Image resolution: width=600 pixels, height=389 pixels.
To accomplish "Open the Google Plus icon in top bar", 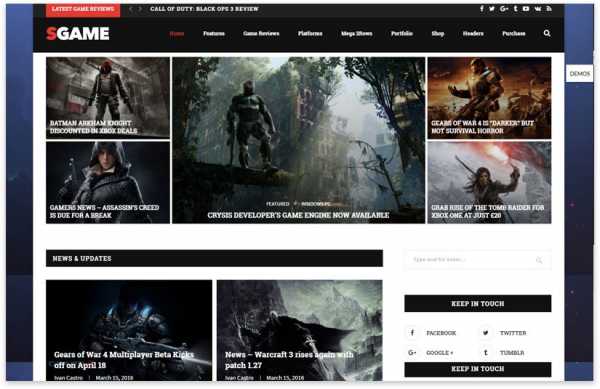I will tap(504, 8).
